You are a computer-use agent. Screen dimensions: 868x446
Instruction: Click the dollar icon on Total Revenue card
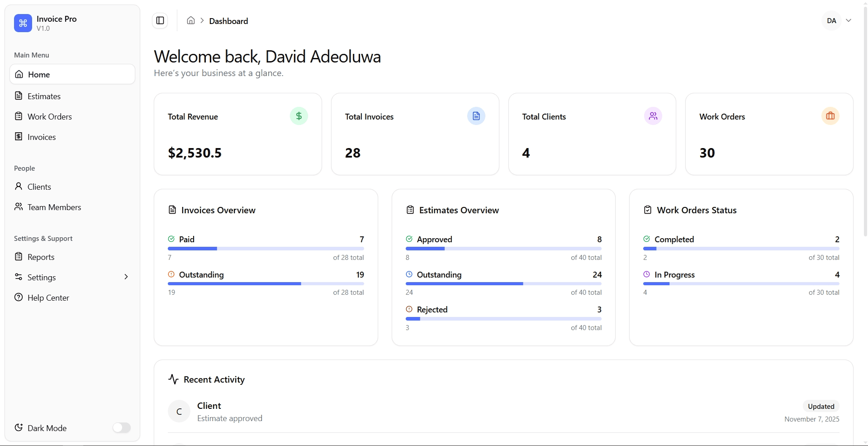click(x=299, y=116)
